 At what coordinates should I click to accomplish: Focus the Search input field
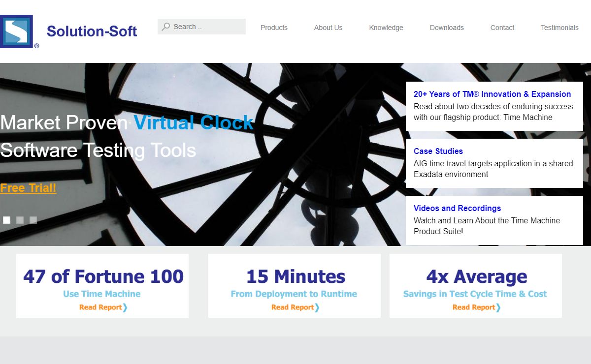point(201,27)
